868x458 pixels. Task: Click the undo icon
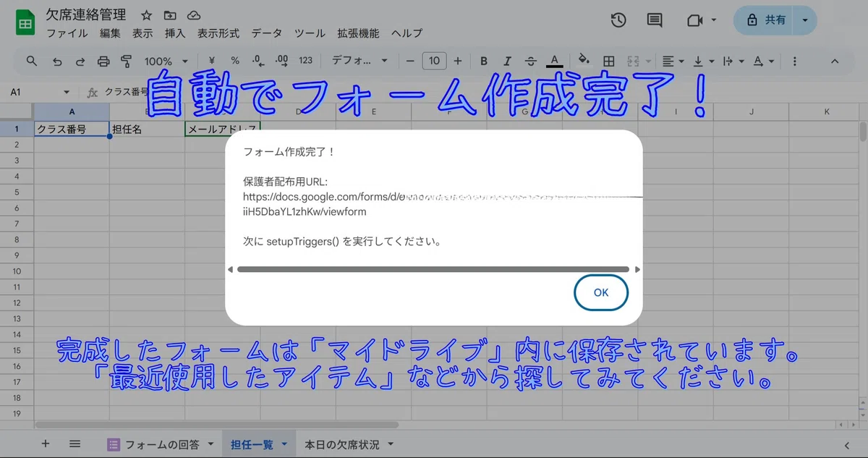click(x=57, y=62)
